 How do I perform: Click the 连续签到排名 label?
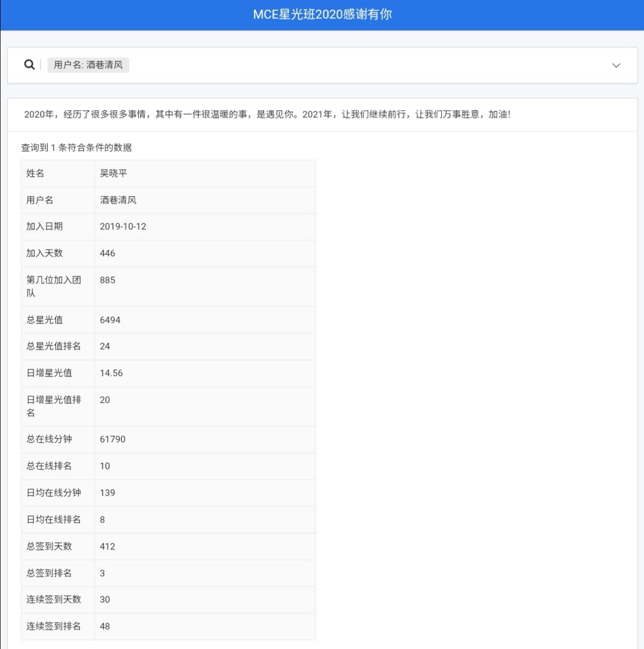[54, 626]
